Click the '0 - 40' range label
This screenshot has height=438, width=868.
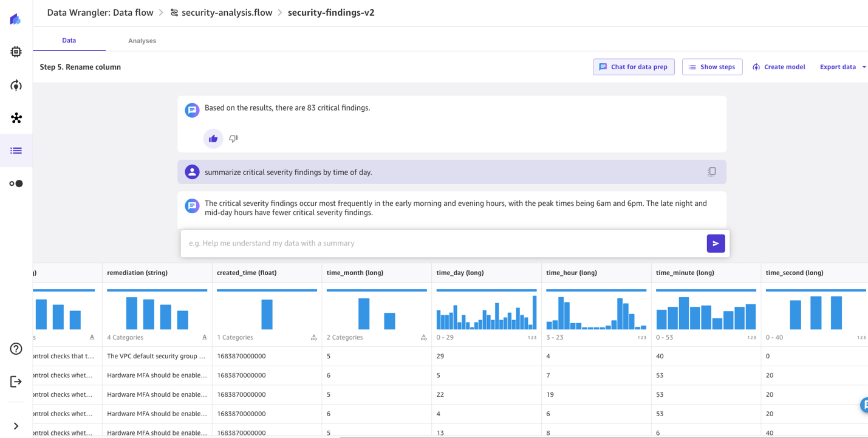pos(775,337)
